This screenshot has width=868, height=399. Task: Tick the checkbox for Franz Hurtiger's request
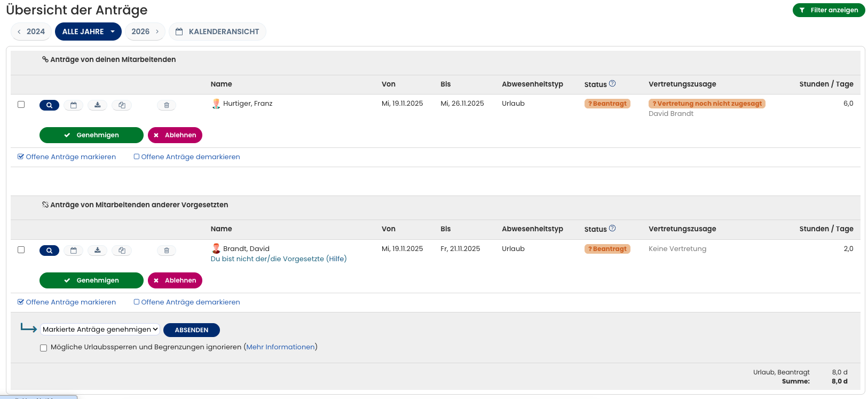pos(21,105)
